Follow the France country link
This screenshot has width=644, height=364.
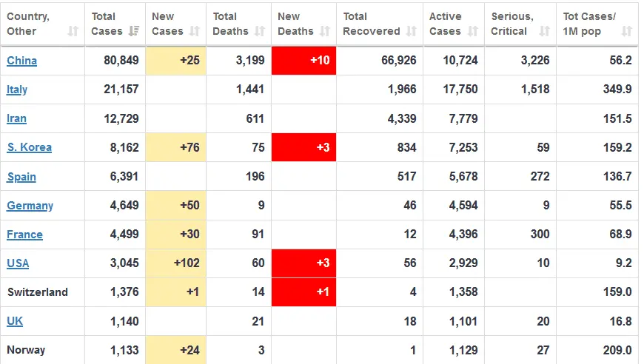tap(24, 235)
